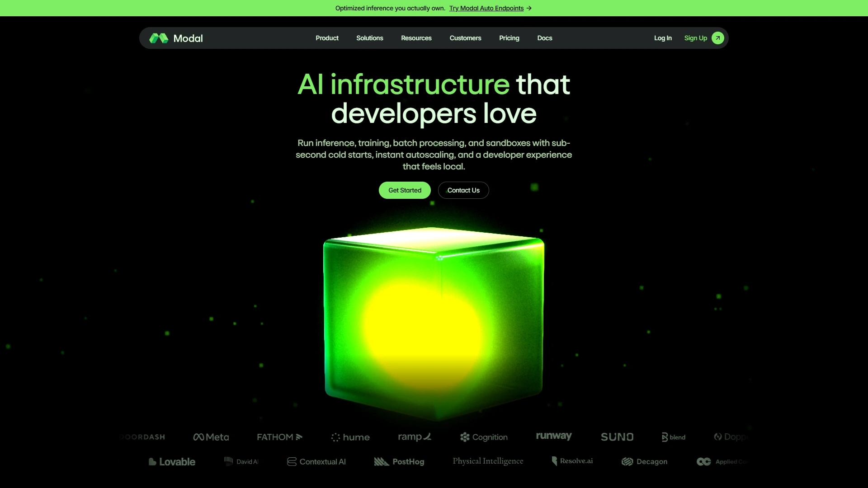The image size is (868, 488).
Task: Click the Fathom logo
Action: (x=279, y=437)
